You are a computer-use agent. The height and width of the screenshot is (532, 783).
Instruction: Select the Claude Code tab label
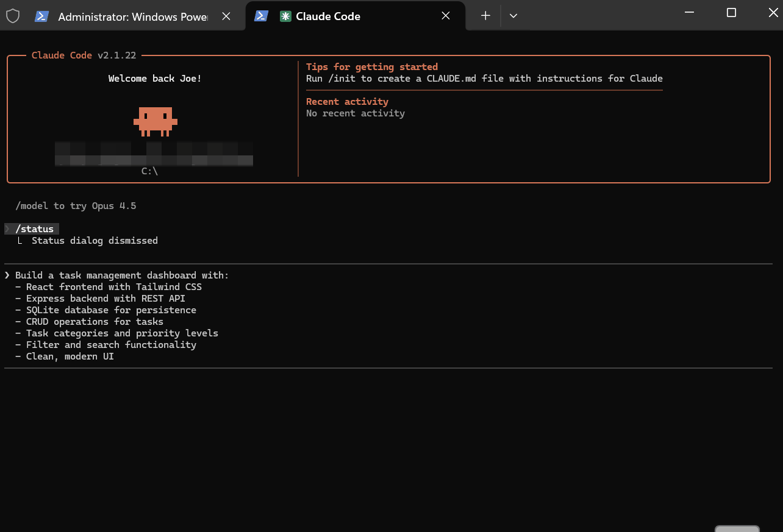(328, 17)
